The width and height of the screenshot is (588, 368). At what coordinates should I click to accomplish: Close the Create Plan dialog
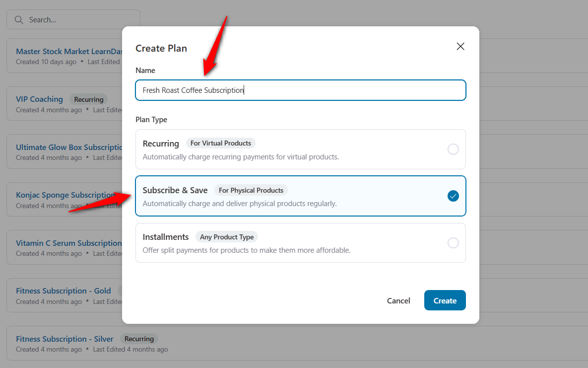(x=460, y=46)
